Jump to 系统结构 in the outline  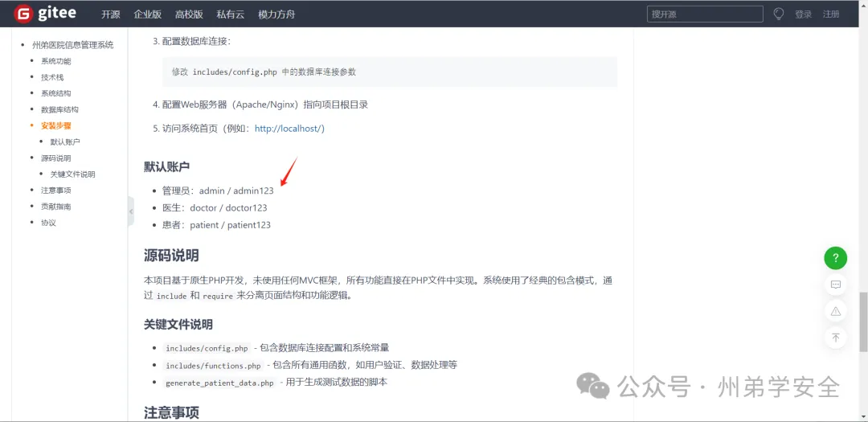pos(56,93)
